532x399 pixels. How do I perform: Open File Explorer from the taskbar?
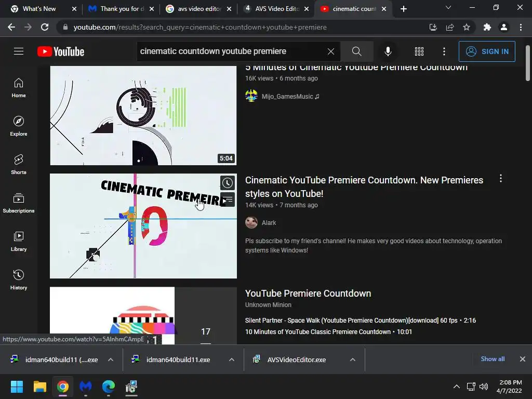39,387
